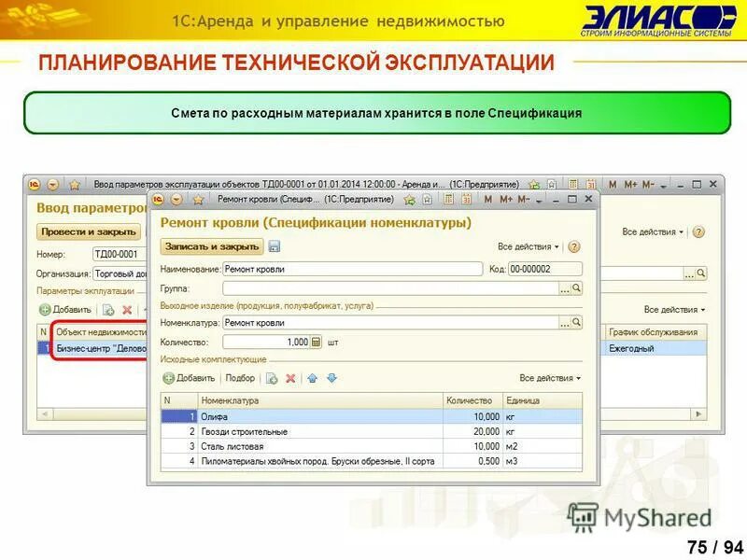Click left arrow of background window scrollbar
Image resolution: width=747 pixels, height=560 pixels.
[44, 413]
